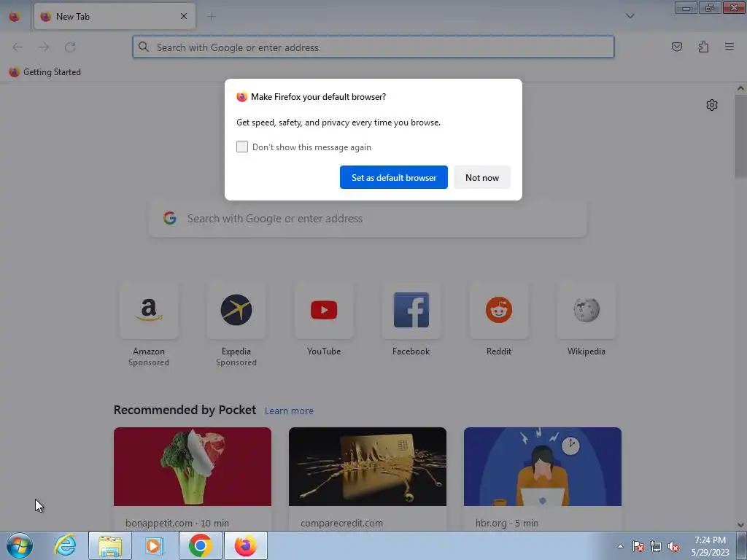747x560 pixels.
Task: Click scrollbar up arrow
Action: click(x=740, y=88)
